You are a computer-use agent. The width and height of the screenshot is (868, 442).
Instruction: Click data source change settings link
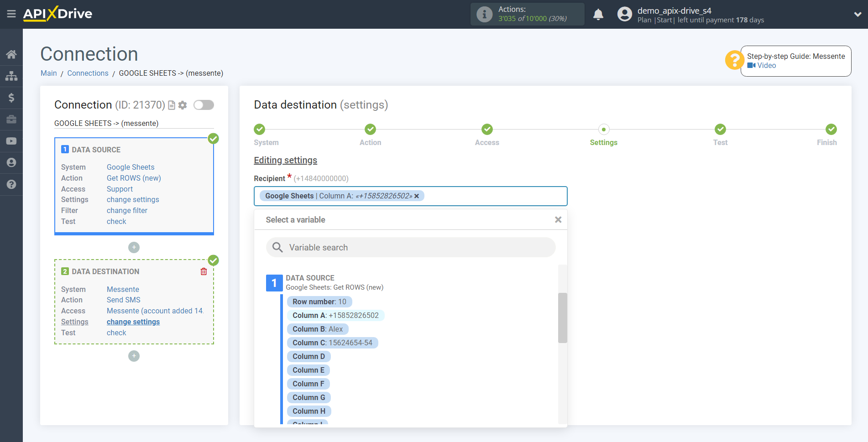(133, 199)
